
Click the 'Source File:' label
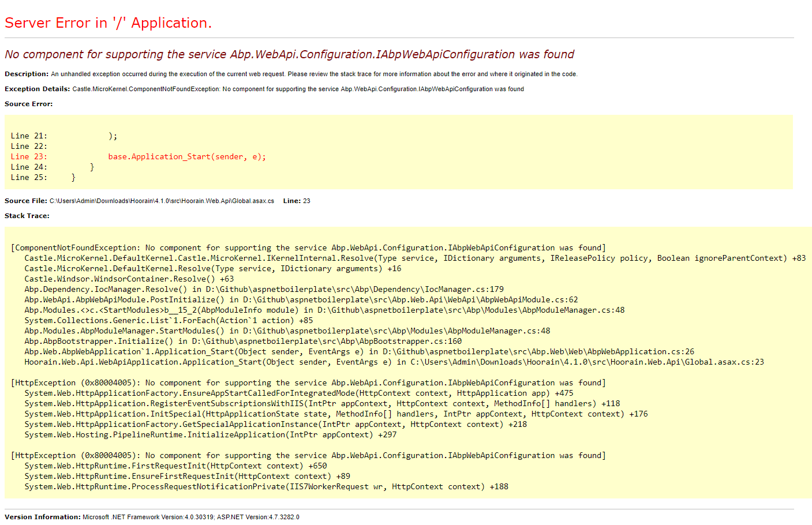pos(24,201)
